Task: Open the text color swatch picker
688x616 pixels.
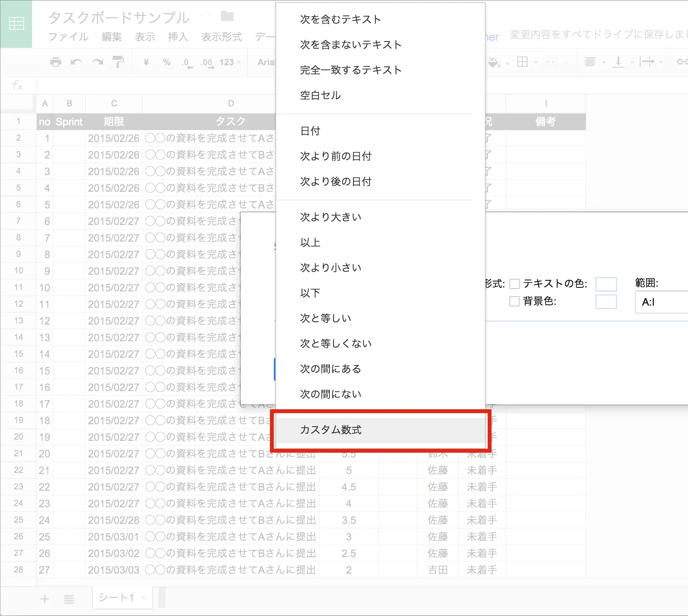Action: (x=606, y=284)
